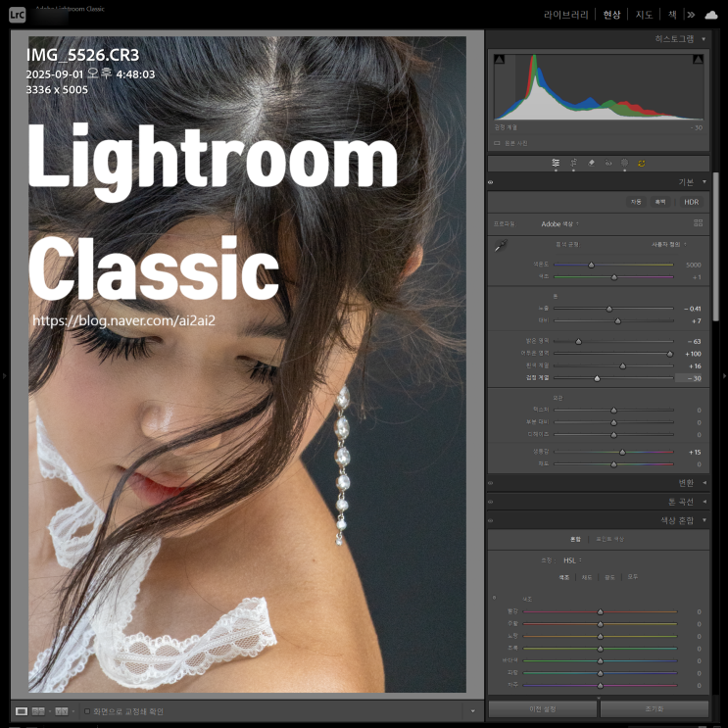This screenshot has width=728, height=728.
Task: Select the Healing eraser tool icon
Action: click(591, 163)
